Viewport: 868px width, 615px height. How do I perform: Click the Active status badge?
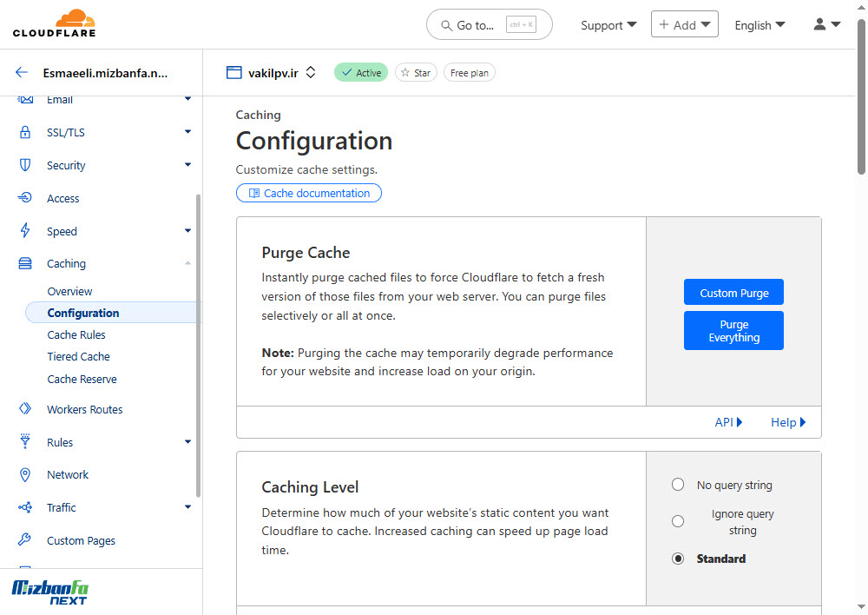[x=361, y=73]
